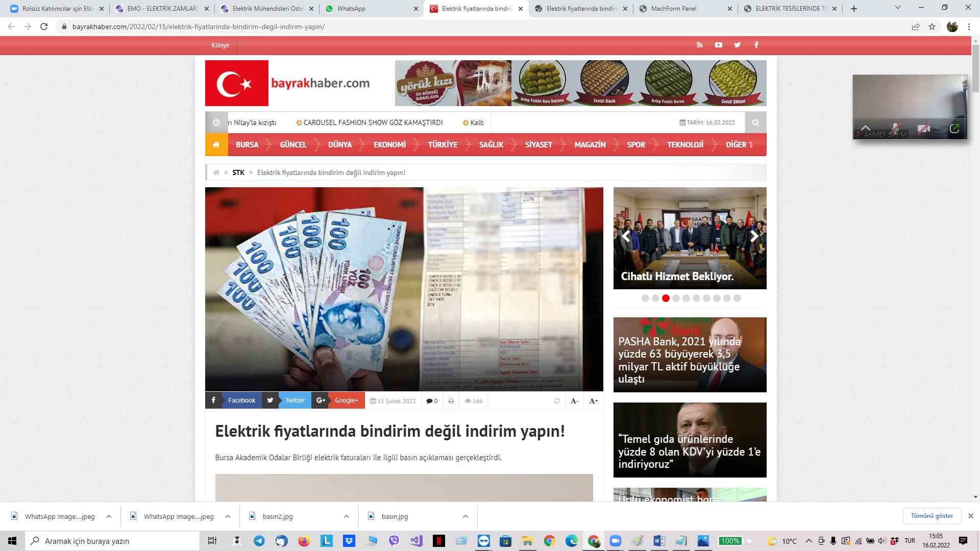Open options for basın.jpg download
Image resolution: width=980 pixels, height=551 pixels.
click(x=465, y=516)
